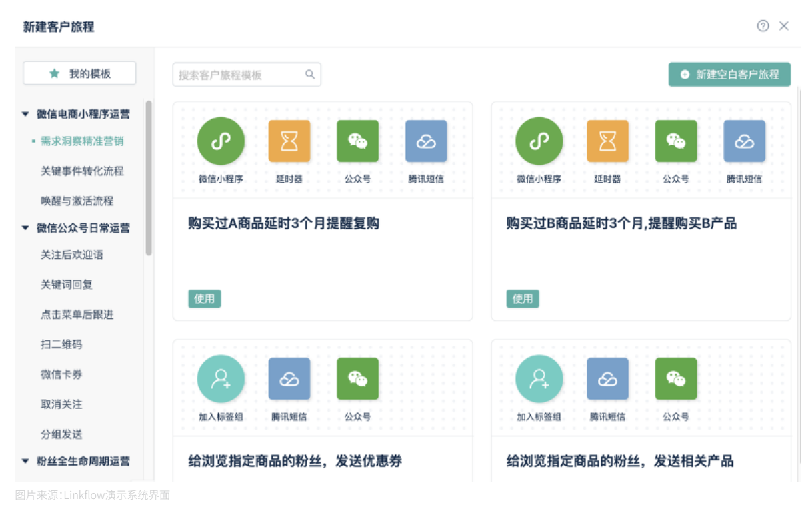Collapse the 粉丝全生命周期运营 group
This screenshot has width=812, height=513.
pos(25,461)
